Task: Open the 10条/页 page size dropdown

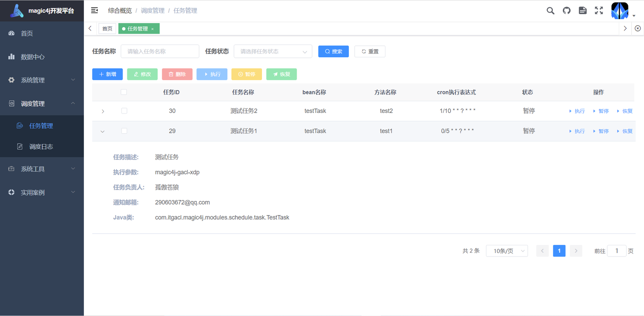Action: (507, 251)
